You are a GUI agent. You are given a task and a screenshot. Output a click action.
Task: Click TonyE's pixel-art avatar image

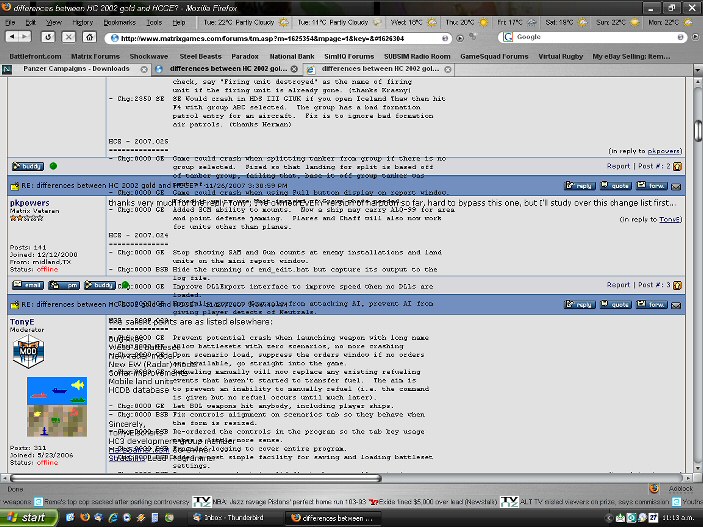57,407
